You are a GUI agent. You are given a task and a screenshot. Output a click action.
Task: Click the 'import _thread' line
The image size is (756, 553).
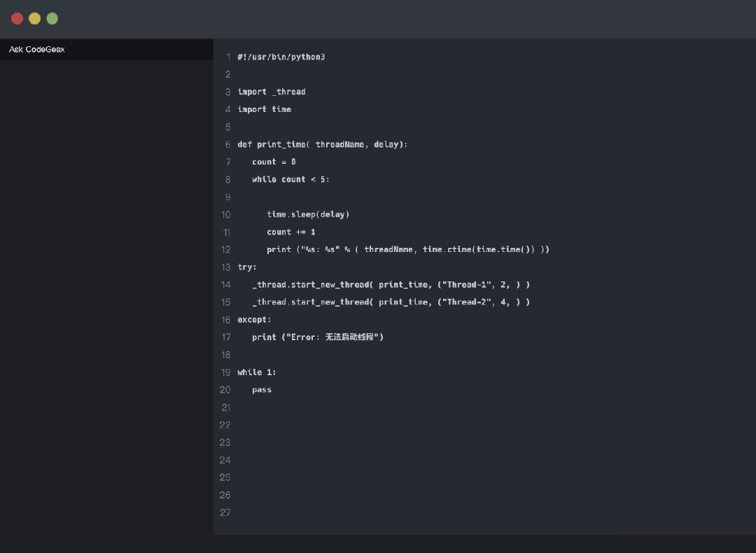(272, 92)
